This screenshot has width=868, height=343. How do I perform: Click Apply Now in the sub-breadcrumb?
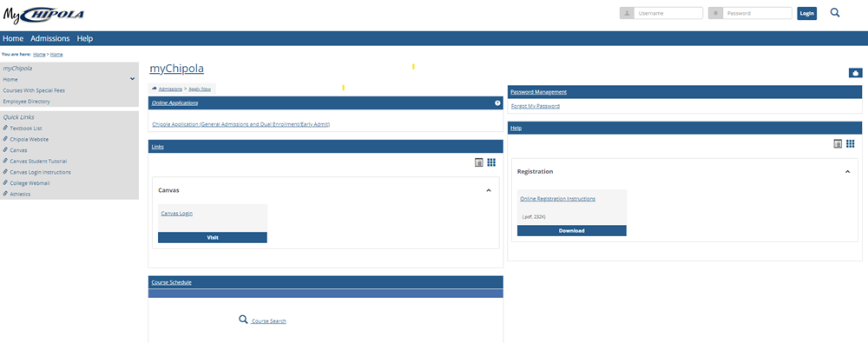pyautogui.click(x=200, y=89)
